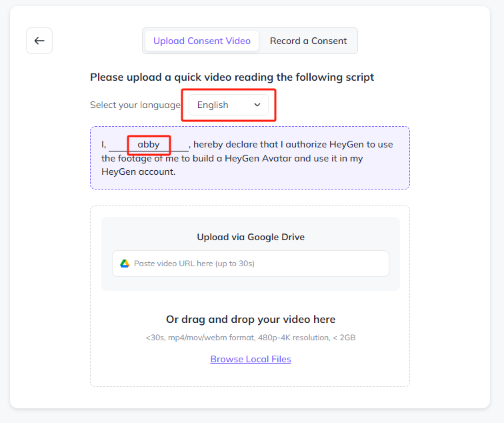Viewport: 504px width, 423px height.
Task: Open the Record a Consent tab
Action: pyautogui.click(x=308, y=41)
